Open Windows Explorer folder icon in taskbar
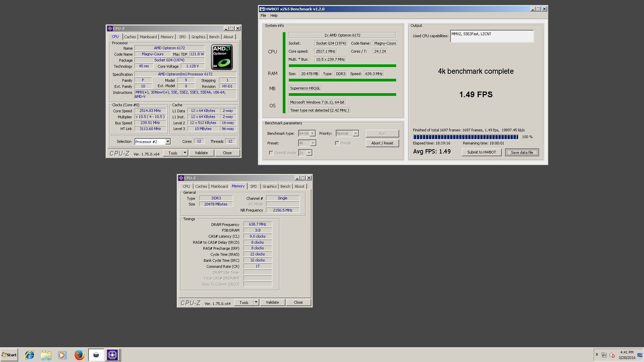 46,355
